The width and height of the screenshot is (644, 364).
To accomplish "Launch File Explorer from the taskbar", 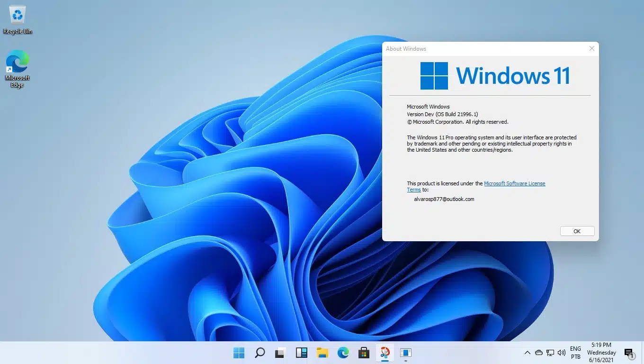I will click(322, 353).
